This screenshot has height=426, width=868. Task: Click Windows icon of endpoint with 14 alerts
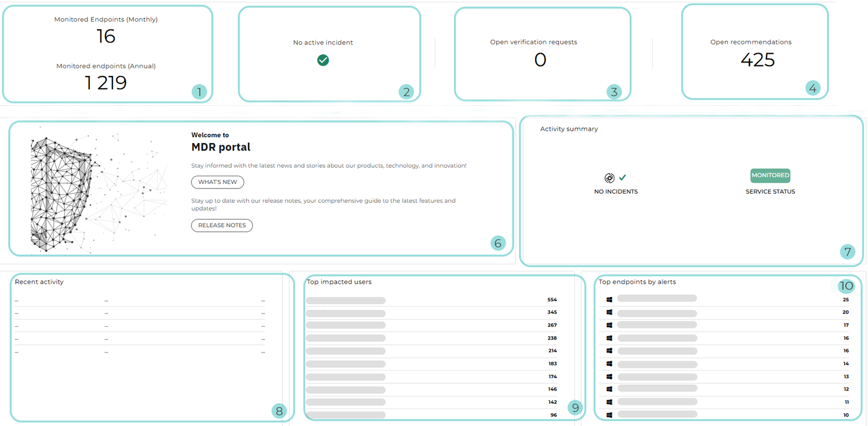click(609, 364)
